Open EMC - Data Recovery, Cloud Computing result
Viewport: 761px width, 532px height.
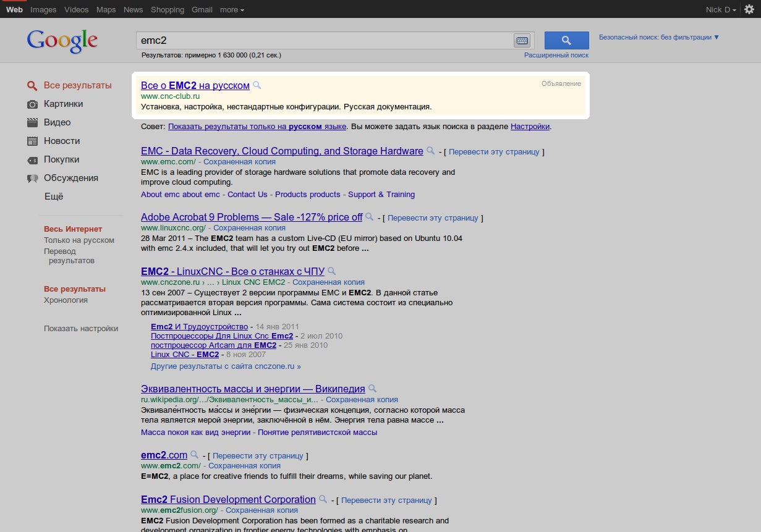point(282,151)
